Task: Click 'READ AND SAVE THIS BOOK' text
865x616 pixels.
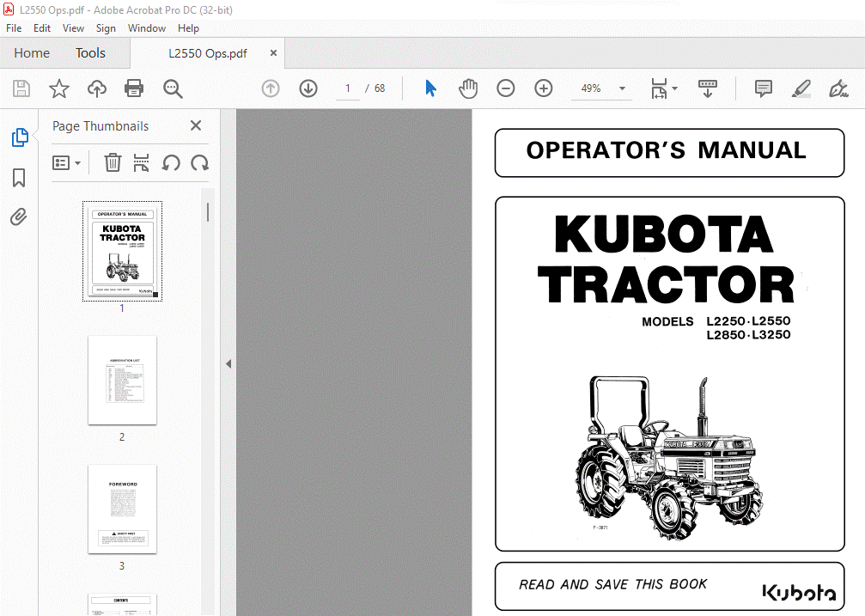Action: [x=612, y=584]
